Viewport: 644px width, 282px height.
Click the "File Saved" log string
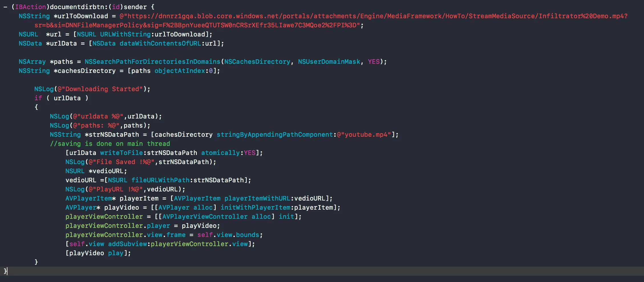click(x=121, y=162)
